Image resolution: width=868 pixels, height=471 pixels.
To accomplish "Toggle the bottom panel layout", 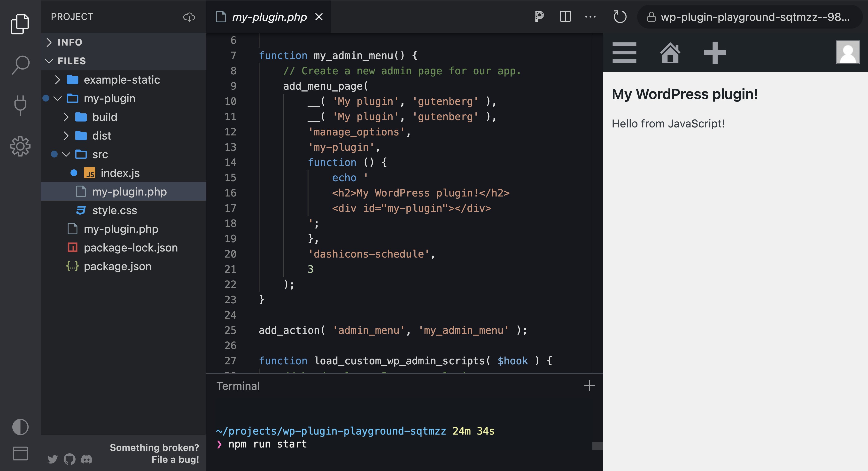I will [x=20, y=453].
